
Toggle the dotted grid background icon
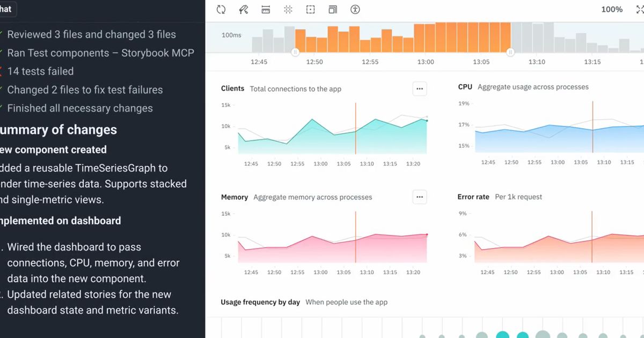point(288,10)
